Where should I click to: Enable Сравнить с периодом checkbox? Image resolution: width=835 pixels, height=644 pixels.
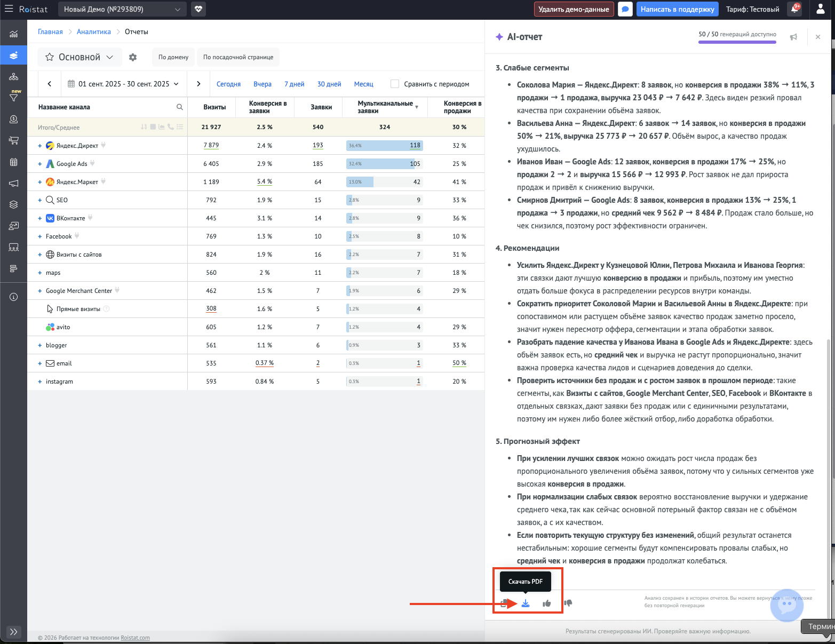coord(395,84)
